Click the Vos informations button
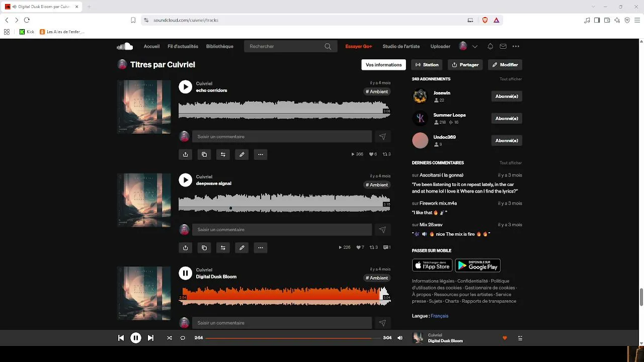This screenshot has width=644, height=362. tap(383, 65)
